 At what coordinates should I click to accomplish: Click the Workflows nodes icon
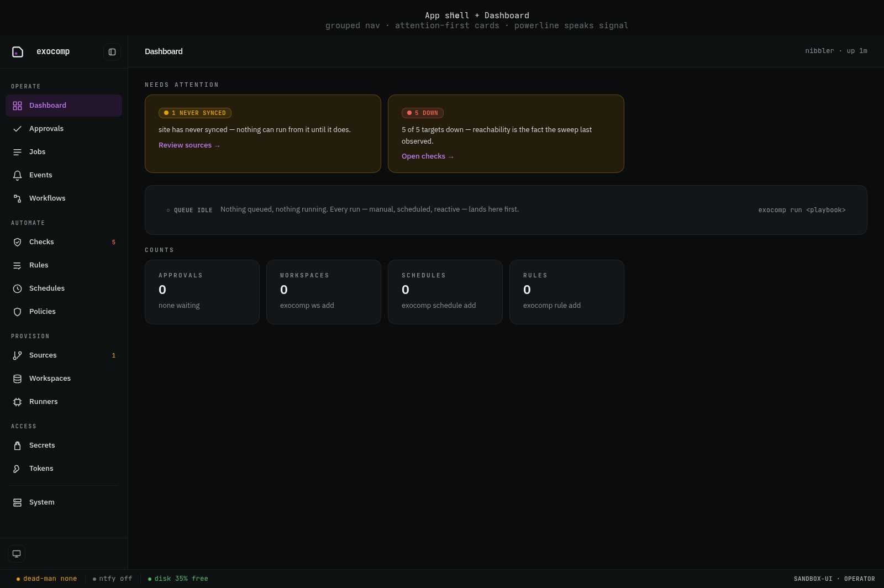coord(17,198)
